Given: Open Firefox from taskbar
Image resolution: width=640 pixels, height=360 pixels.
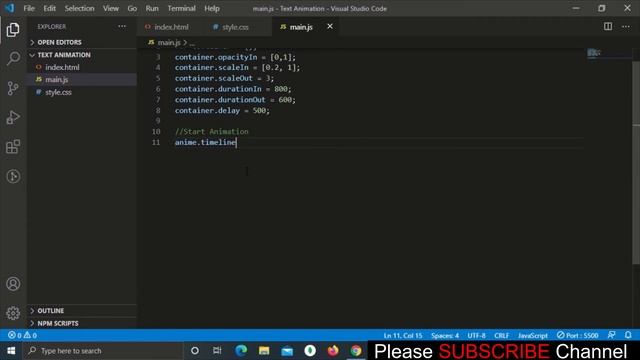Looking at the screenshot, I should [x=333, y=351].
